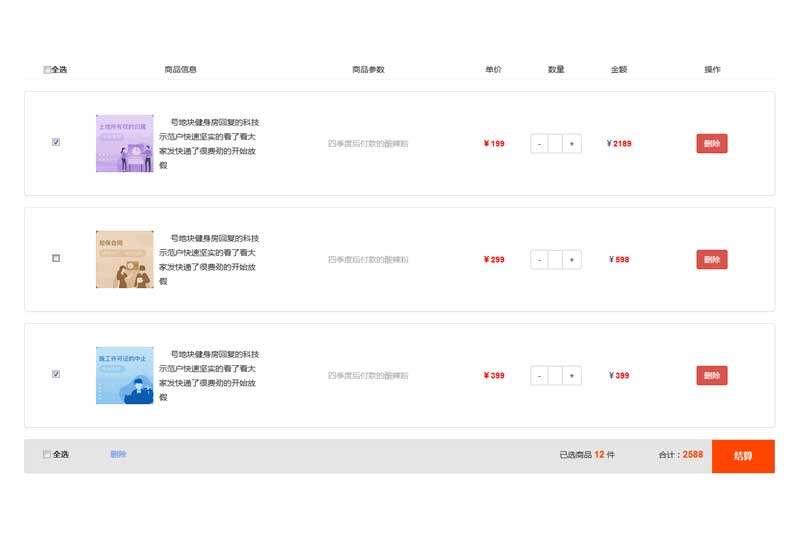Uncheck the third product's checkbox
Screen dimensions: 800x534
coord(56,374)
